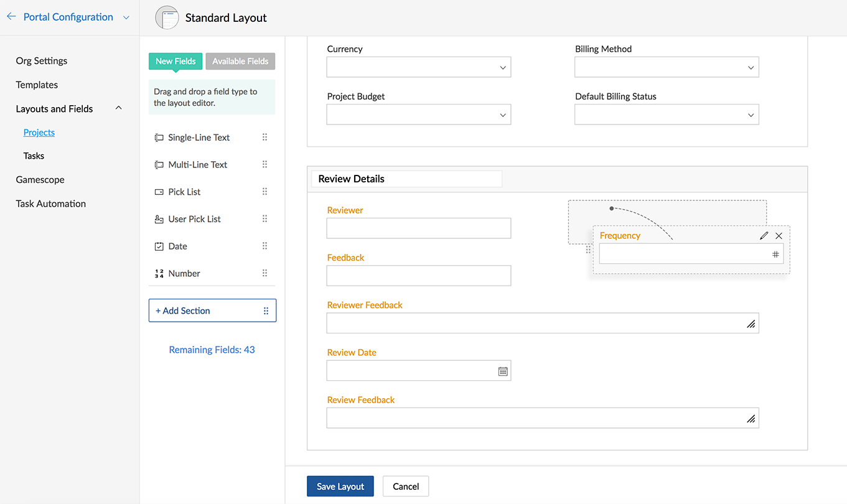Click the Frequency number input box
Viewport: 847px width, 504px height.
pos(691,254)
